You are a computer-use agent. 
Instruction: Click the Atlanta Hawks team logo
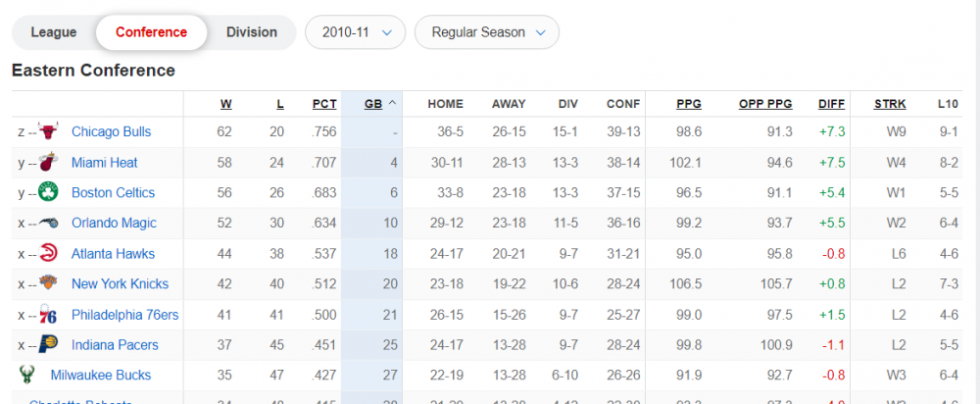[49, 253]
